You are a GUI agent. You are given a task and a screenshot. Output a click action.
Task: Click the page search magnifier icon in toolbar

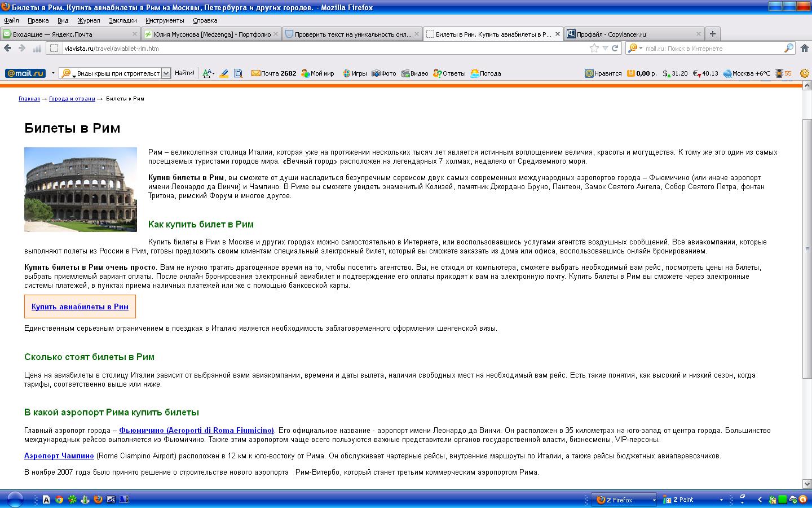pyautogui.click(x=239, y=73)
